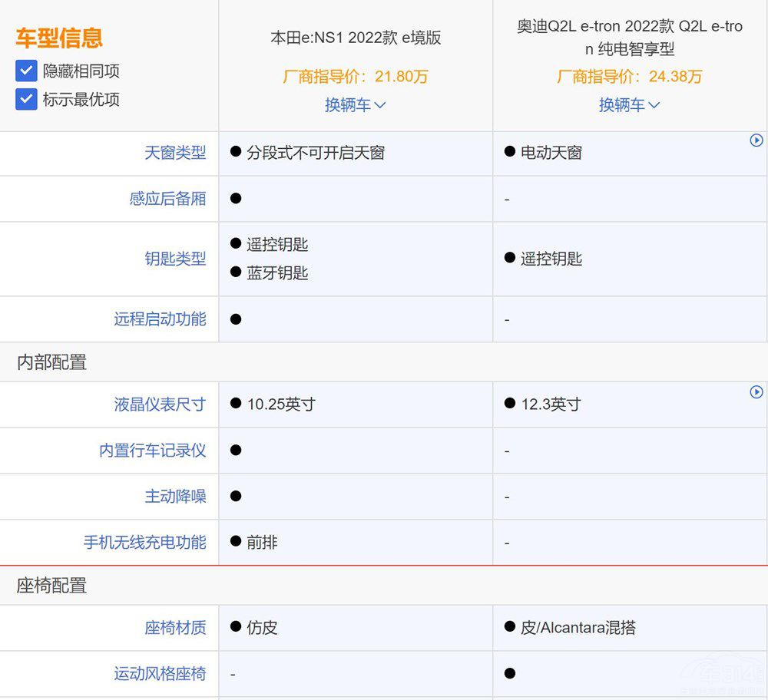Click the 座椅材质 parameter link
This screenshot has height=700, width=768.
click(x=175, y=628)
